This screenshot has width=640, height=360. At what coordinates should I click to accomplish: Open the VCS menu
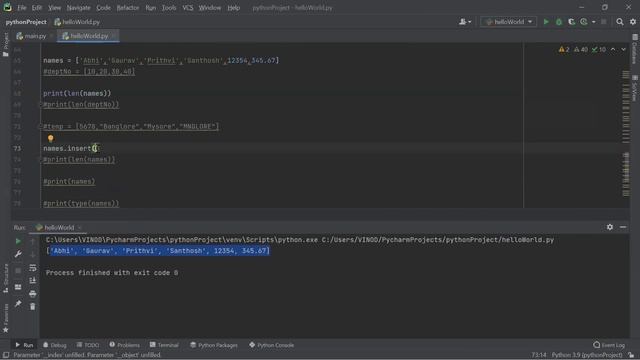click(188, 8)
